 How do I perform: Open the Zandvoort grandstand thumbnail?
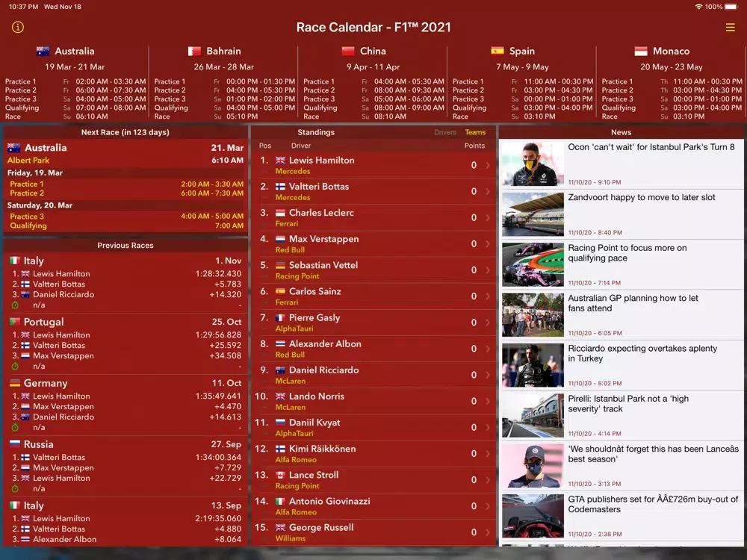[x=533, y=214]
